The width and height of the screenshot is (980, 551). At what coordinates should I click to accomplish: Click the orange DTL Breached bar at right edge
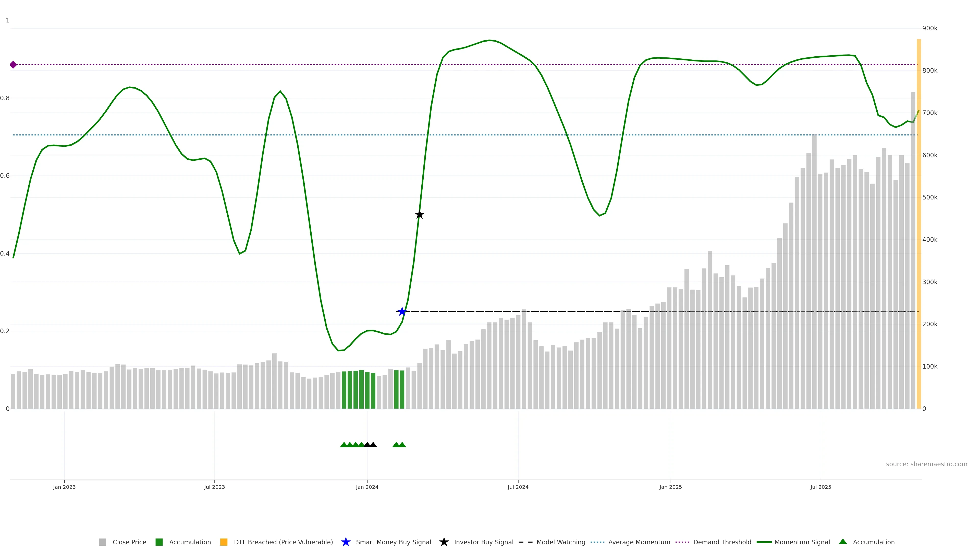918,228
